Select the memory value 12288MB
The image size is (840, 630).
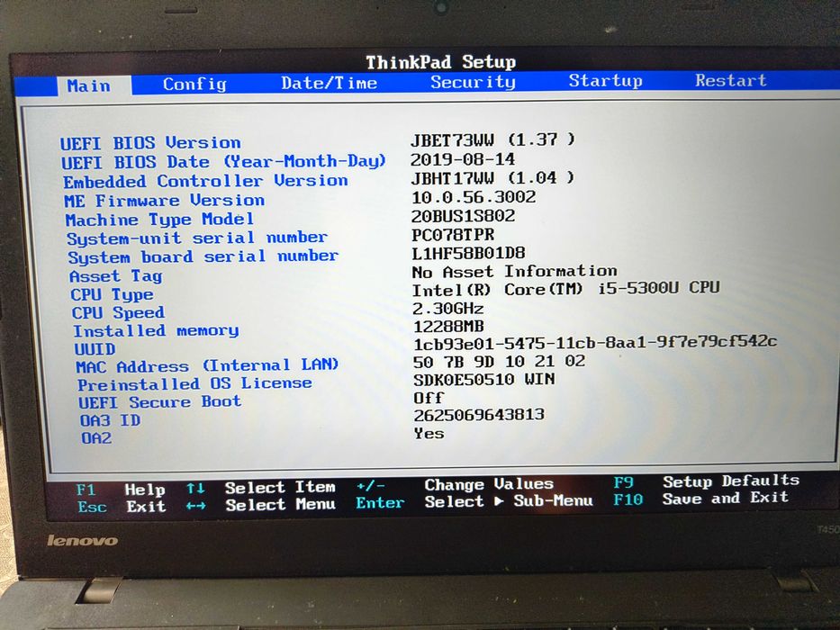coord(448,326)
